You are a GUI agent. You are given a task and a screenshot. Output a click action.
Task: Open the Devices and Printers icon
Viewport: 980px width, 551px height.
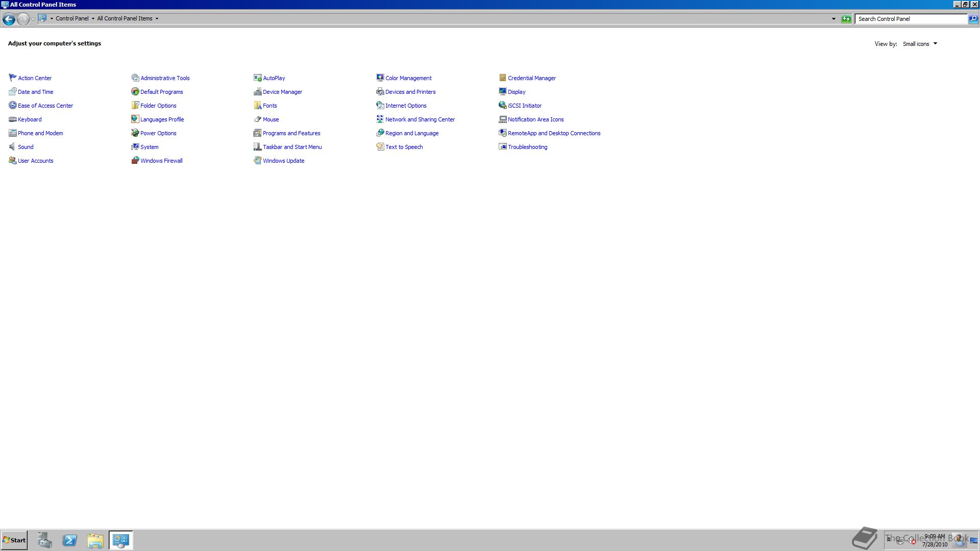point(380,91)
